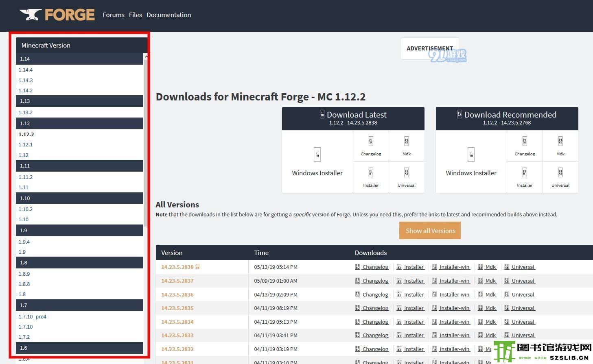
Task: Click the Advertisement box
Action: [430, 48]
